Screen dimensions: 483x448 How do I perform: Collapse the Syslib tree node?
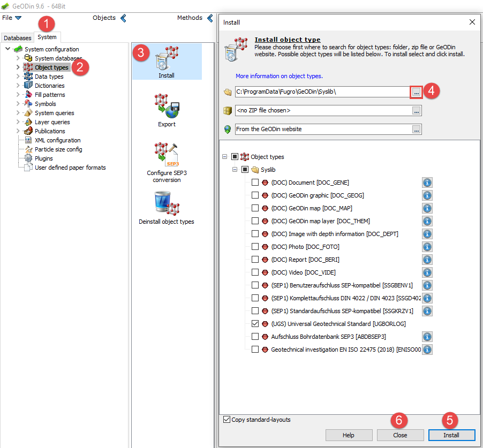coord(235,169)
